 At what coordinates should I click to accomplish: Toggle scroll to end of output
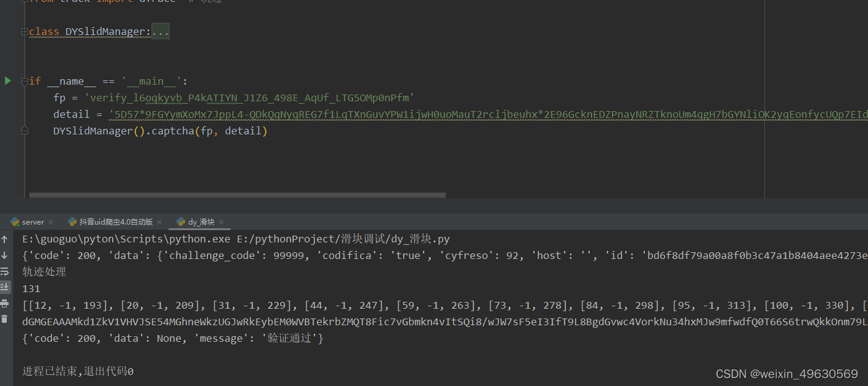pos(5,287)
